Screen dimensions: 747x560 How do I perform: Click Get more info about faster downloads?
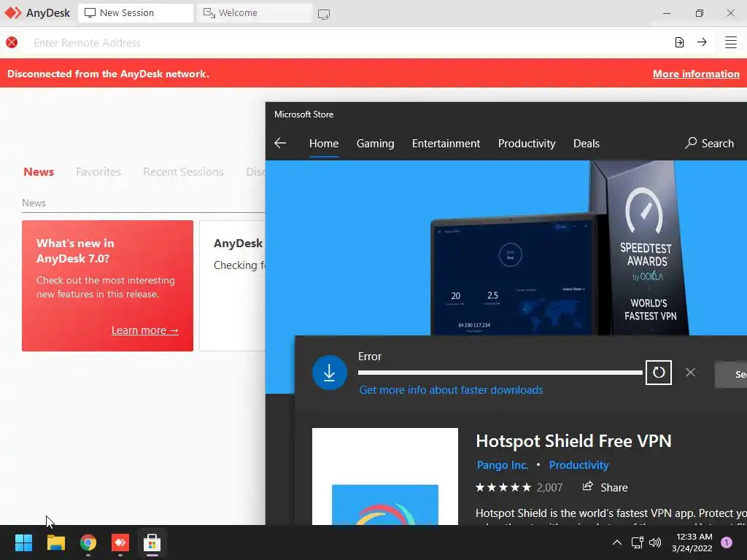(x=451, y=390)
